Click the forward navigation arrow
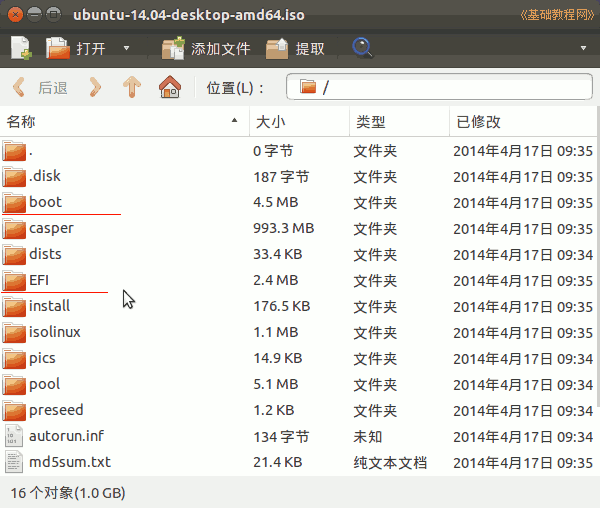Viewport: 600px width, 508px height. [x=95, y=87]
